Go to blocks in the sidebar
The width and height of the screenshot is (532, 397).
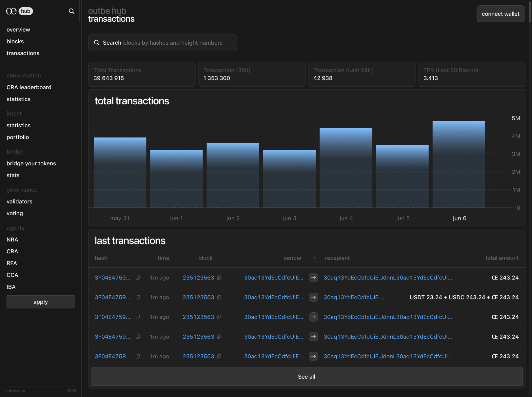(x=15, y=41)
